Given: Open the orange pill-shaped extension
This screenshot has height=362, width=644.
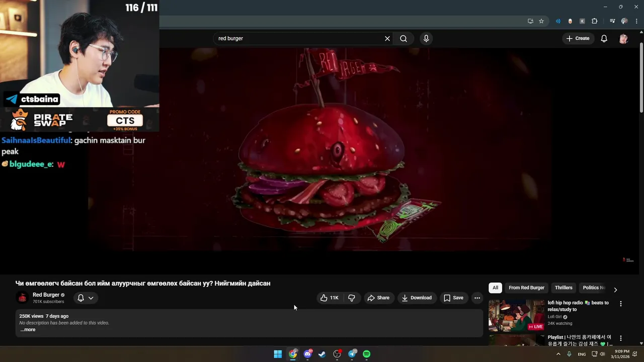Looking at the screenshot, I should click(x=570, y=21).
